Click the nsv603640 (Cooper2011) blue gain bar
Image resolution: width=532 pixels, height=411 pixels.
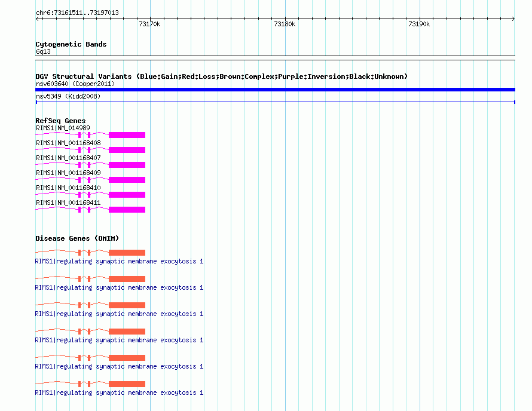[275, 90]
